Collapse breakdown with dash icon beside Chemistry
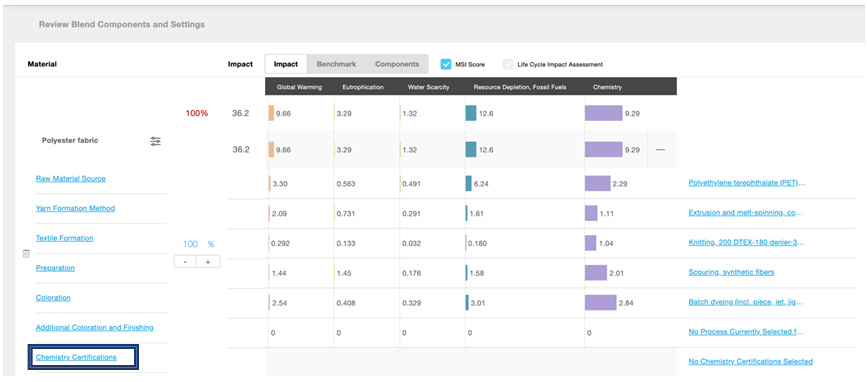Image resolution: width=867 pixels, height=382 pixels. [660, 150]
